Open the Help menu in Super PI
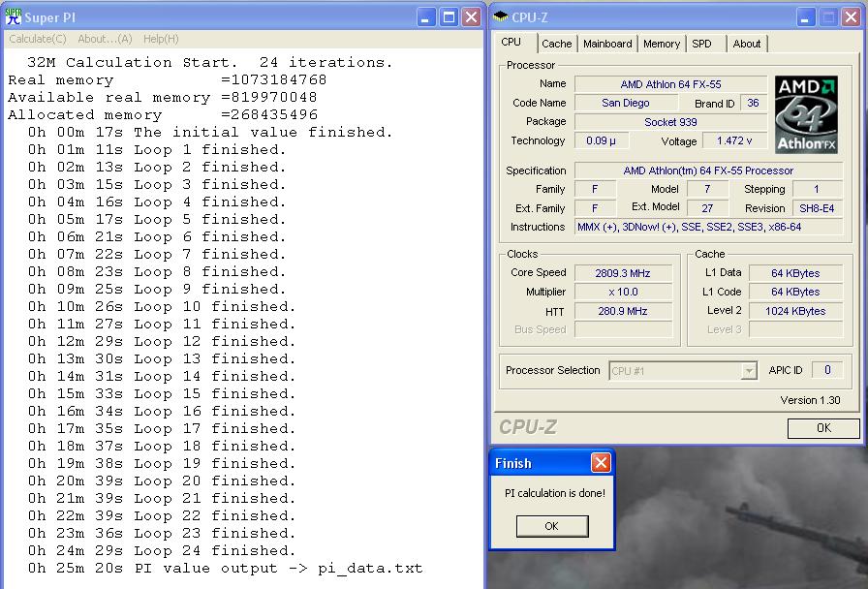The height and width of the screenshot is (589, 868). 161,39
